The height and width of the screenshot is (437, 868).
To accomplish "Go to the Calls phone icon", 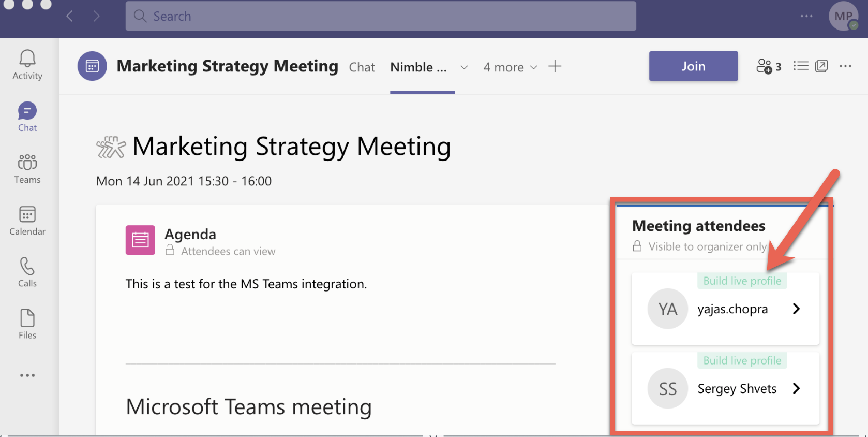I will (27, 266).
